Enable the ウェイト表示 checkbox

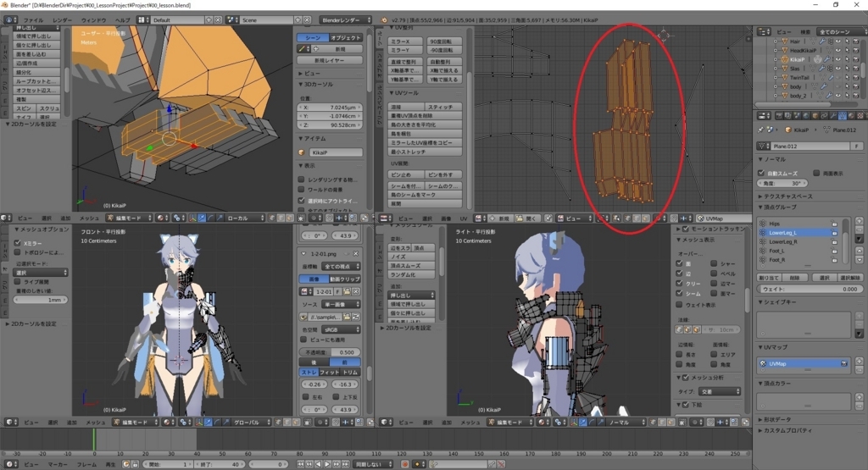(x=679, y=305)
